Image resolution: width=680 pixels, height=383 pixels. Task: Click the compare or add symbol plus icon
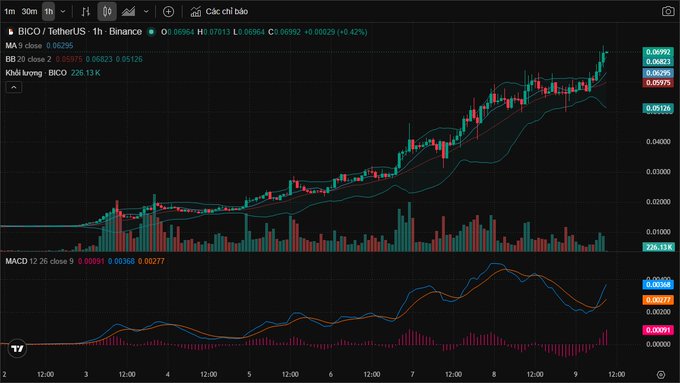click(168, 12)
